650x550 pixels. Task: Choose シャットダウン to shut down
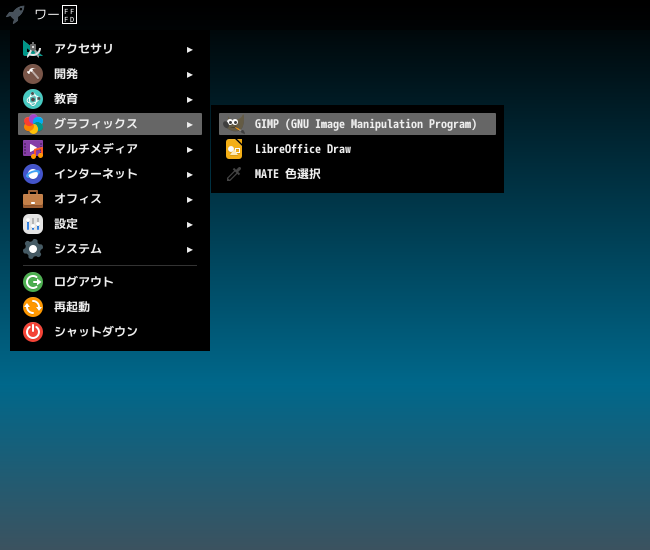click(x=110, y=332)
